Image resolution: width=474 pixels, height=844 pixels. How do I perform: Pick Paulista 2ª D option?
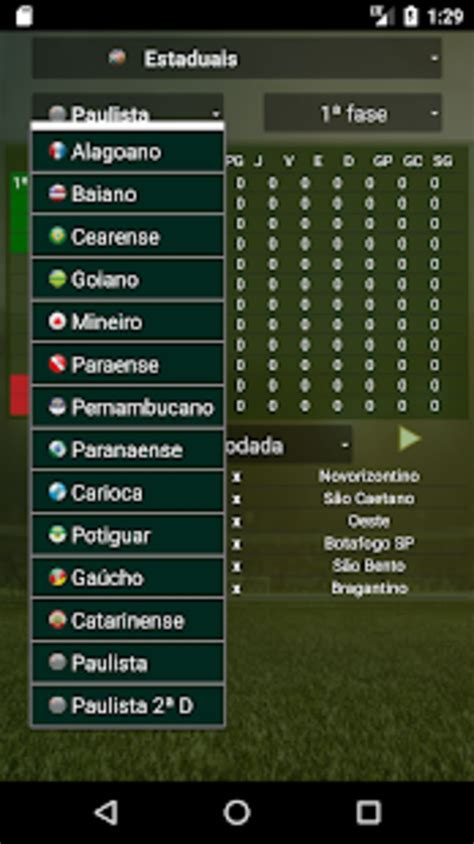tap(128, 706)
